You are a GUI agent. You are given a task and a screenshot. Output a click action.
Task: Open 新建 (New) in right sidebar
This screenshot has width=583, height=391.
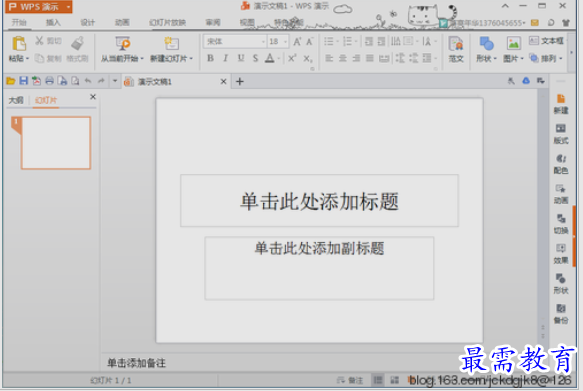click(561, 104)
